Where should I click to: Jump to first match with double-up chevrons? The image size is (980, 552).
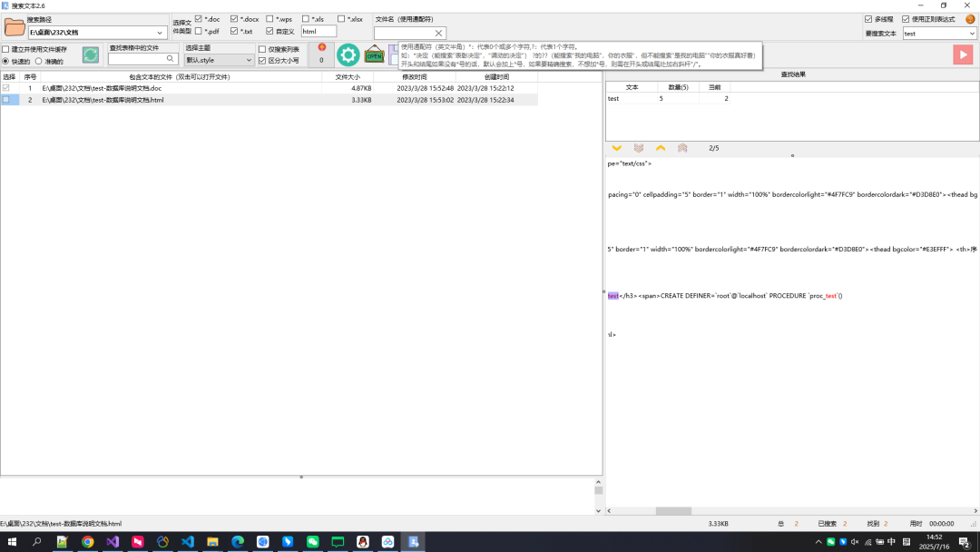click(x=682, y=148)
